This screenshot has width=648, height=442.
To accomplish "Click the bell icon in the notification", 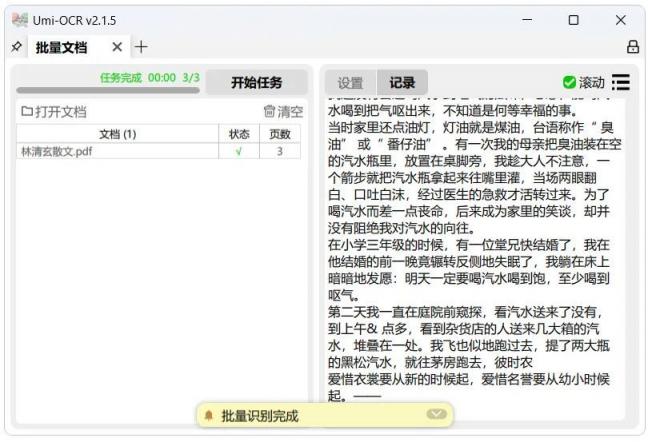I will pos(209,415).
